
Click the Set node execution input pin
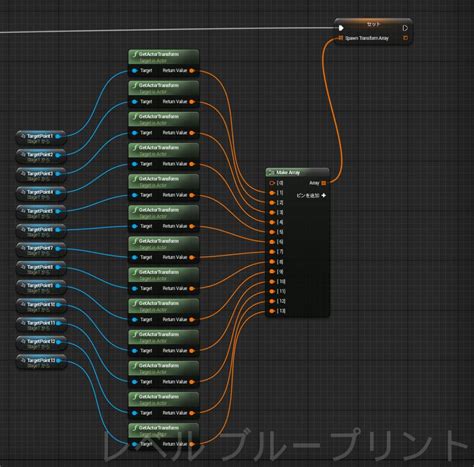click(x=341, y=28)
